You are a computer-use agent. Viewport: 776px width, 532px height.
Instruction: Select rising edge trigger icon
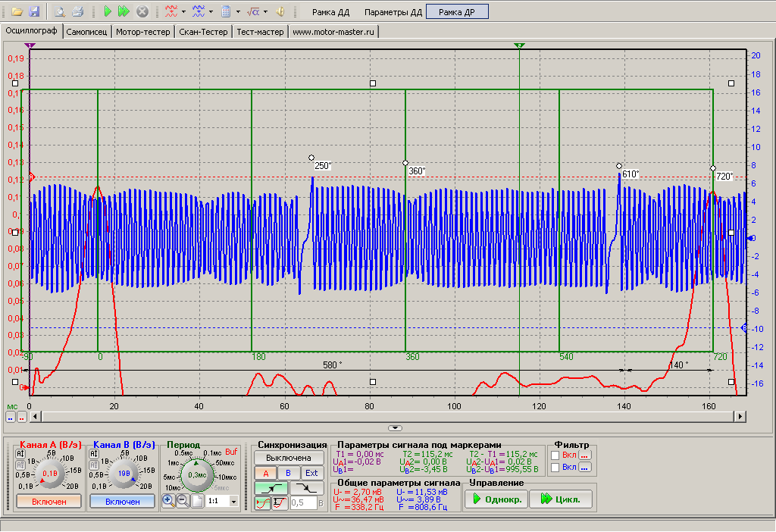click(x=271, y=489)
